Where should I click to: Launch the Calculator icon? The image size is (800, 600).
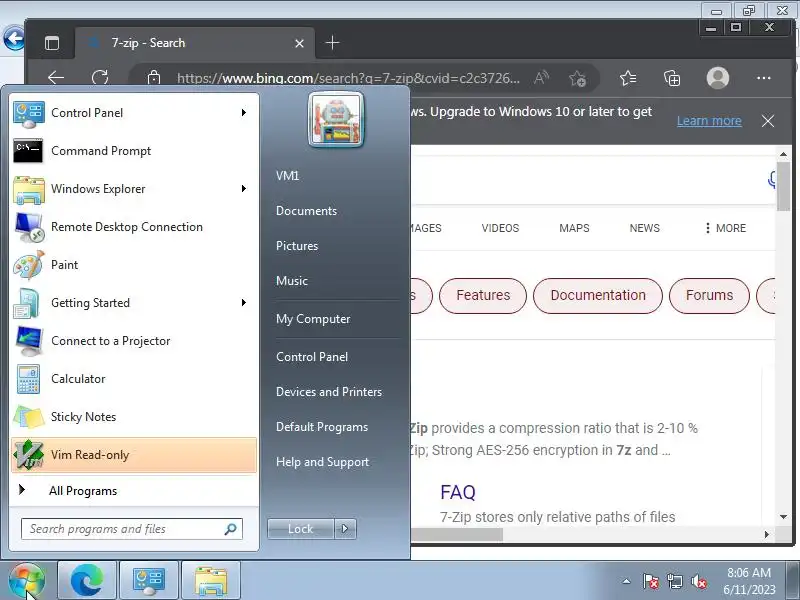(28, 379)
